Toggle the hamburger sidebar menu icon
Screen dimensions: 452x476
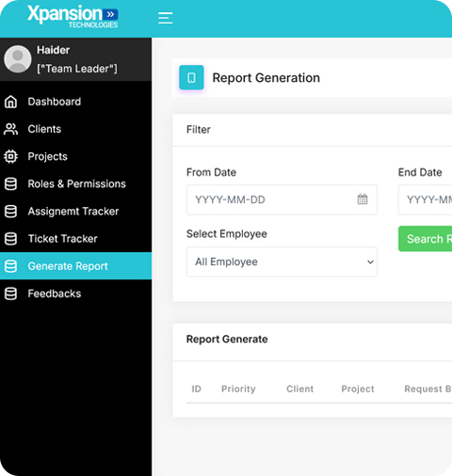(165, 18)
